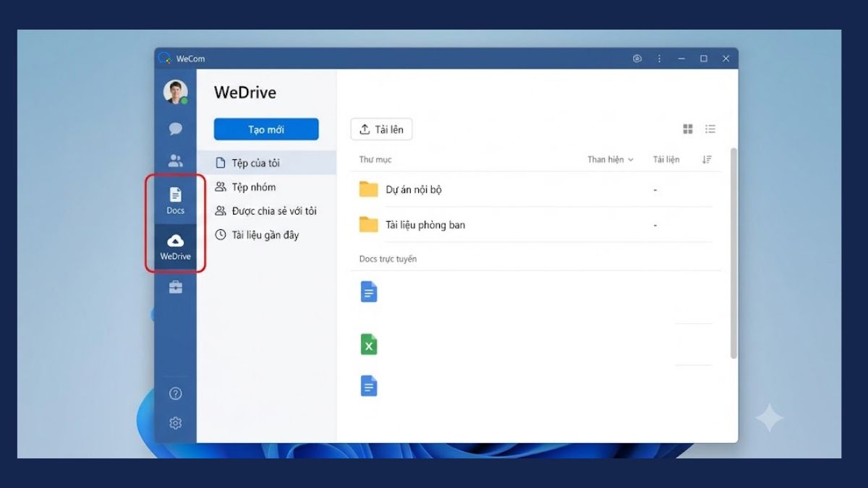Image resolution: width=868 pixels, height=488 pixels.
Task: Open the settings gear icon
Action: (x=175, y=423)
